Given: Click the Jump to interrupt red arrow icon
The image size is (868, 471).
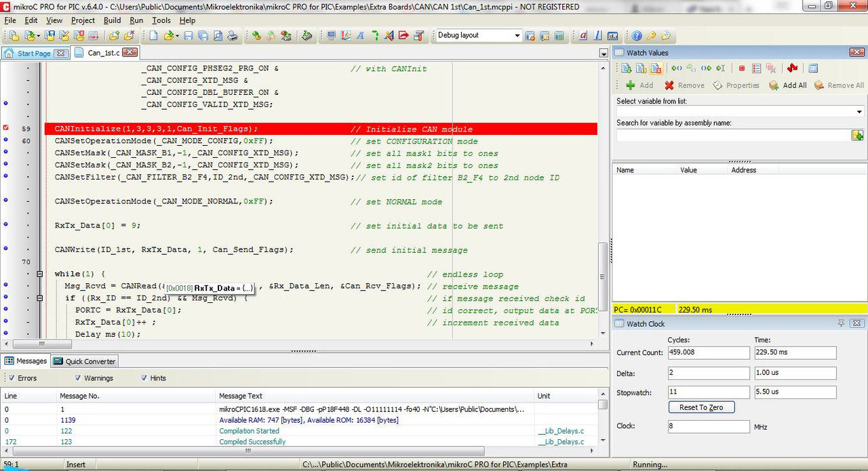Looking at the screenshot, I should pos(792,68).
